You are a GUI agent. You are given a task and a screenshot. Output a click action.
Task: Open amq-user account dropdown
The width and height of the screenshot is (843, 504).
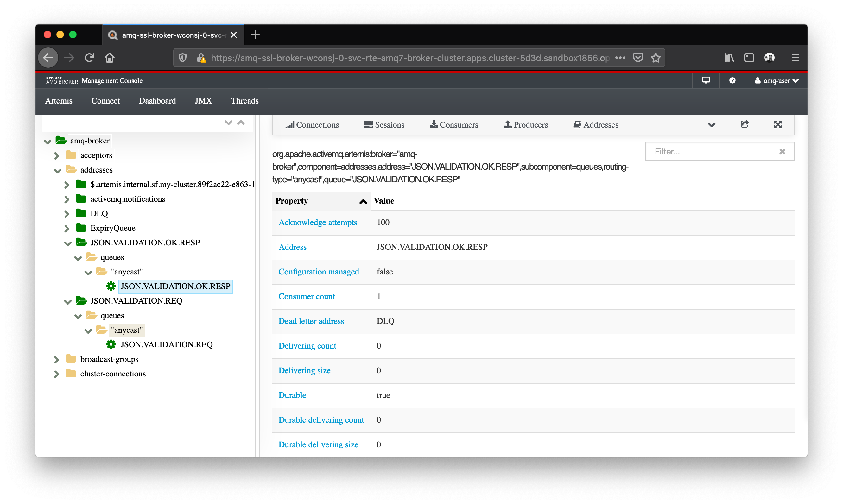coord(776,81)
